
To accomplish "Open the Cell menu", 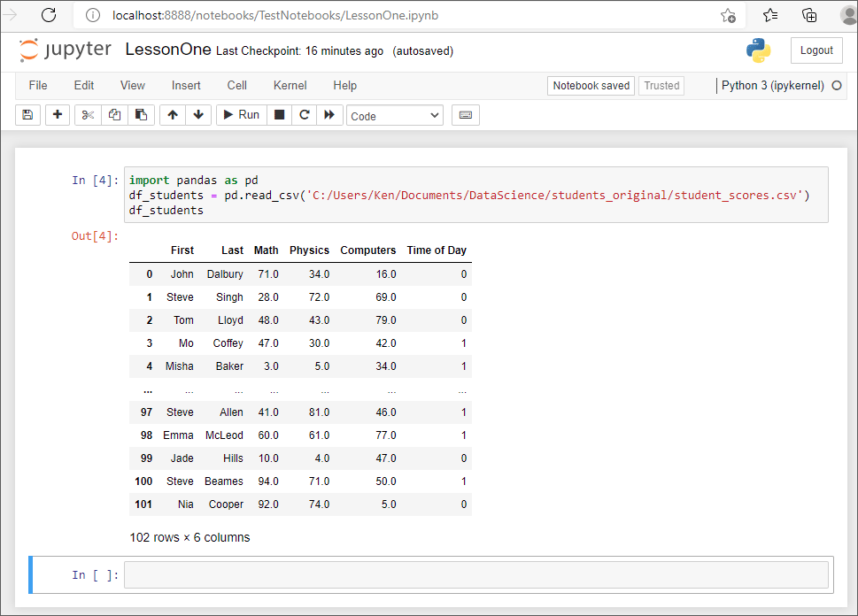I will click(236, 86).
